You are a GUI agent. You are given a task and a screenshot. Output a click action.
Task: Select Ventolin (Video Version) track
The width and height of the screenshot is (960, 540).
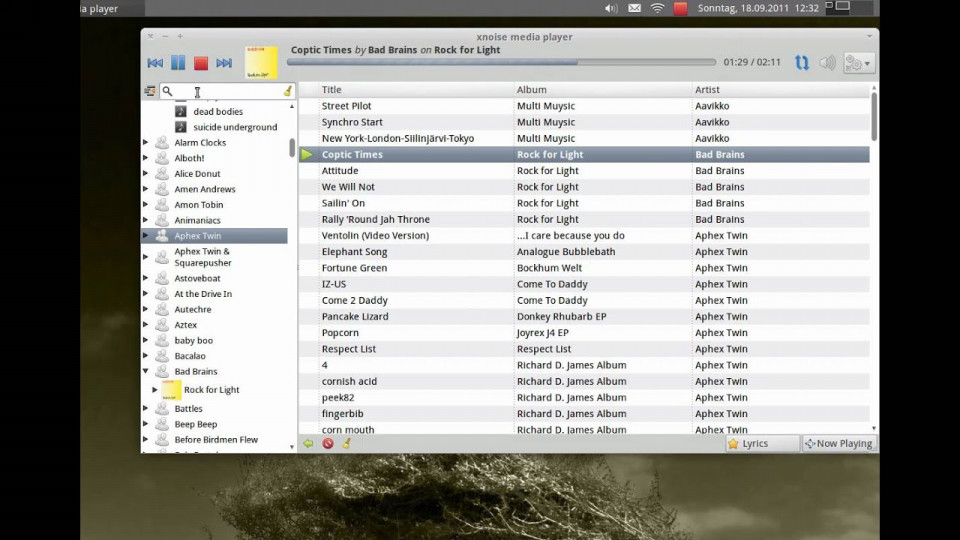click(584, 235)
